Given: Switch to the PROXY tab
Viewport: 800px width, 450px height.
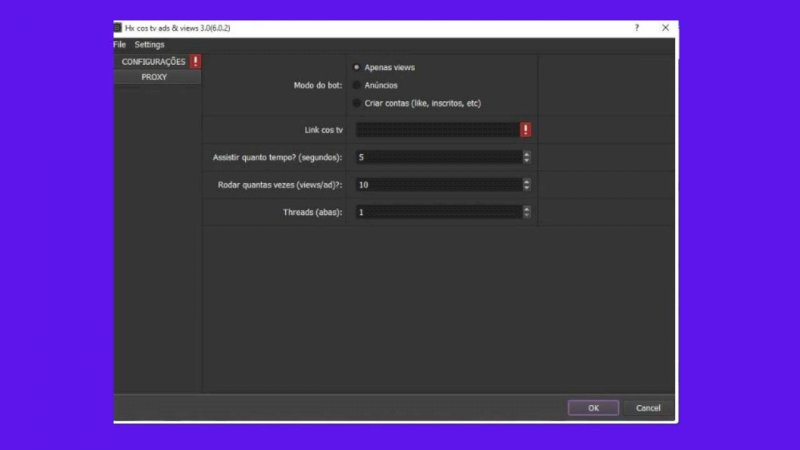Looking at the screenshot, I should pos(154,77).
